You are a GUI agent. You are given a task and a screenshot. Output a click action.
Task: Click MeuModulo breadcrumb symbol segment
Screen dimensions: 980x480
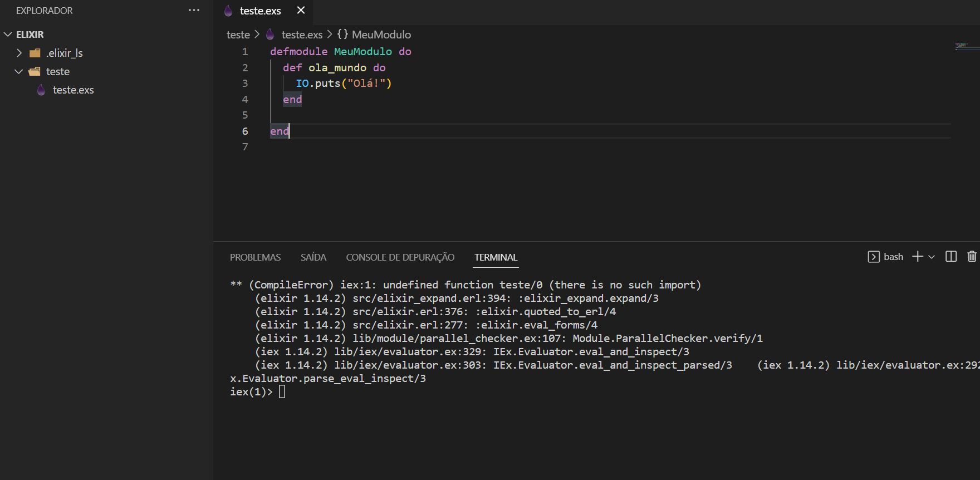(x=381, y=35)
